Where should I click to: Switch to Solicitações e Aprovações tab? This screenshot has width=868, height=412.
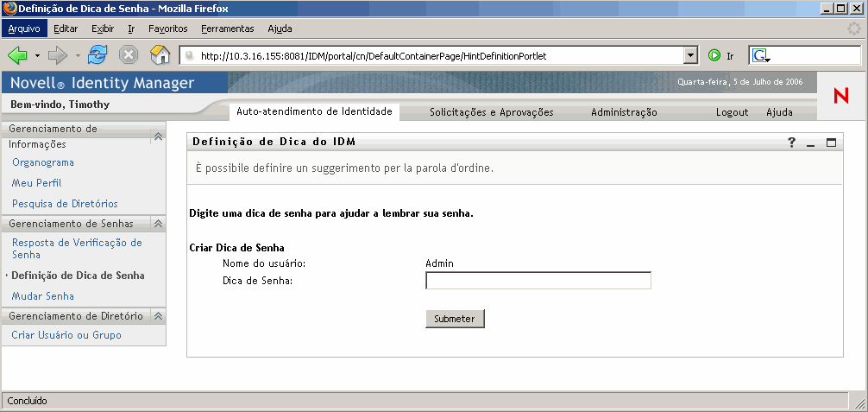pyautogui.click(x=491, y=112)
